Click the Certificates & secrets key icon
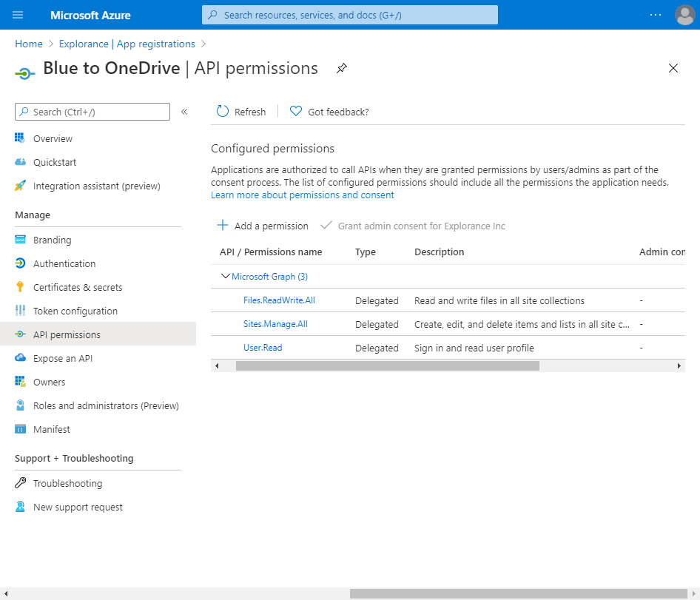This screenshot has width=700, height=600. pos(20,286)
